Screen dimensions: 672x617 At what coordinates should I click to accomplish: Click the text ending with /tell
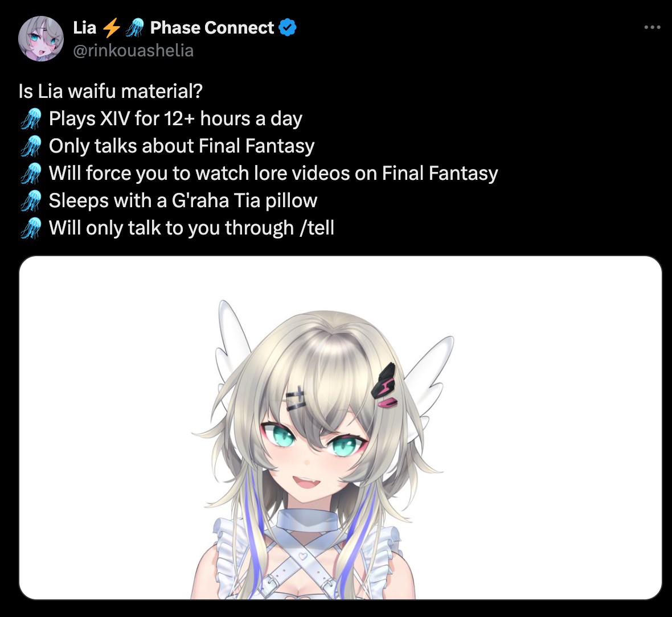(191, 228)
